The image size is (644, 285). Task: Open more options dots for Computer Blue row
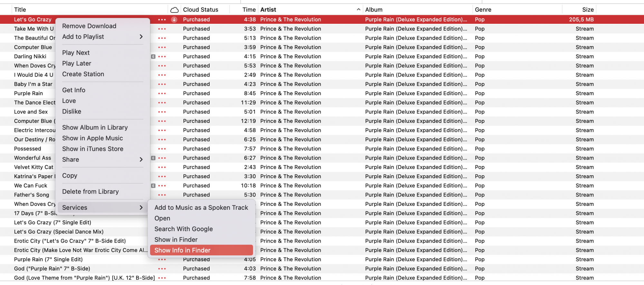[x=162, y=47]
